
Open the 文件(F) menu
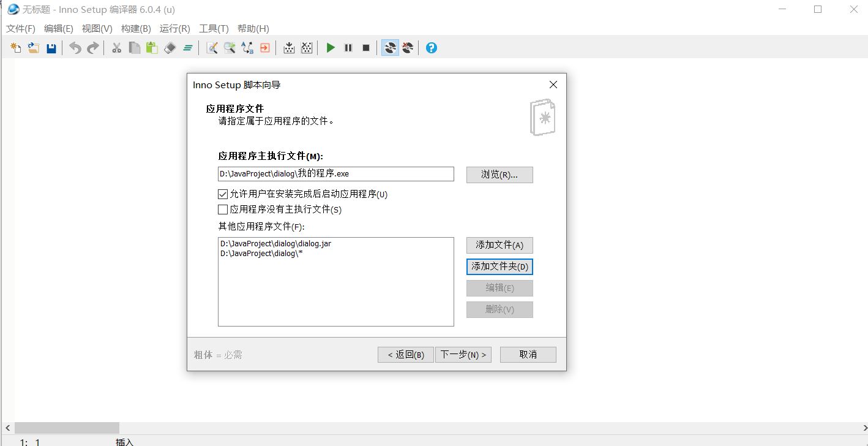21,29
